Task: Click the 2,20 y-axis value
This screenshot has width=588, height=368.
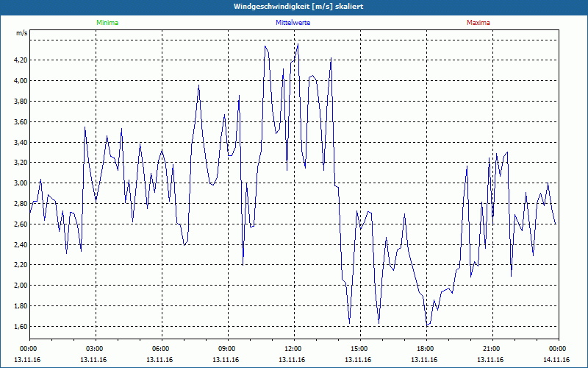Action: [x=22, y=265]
